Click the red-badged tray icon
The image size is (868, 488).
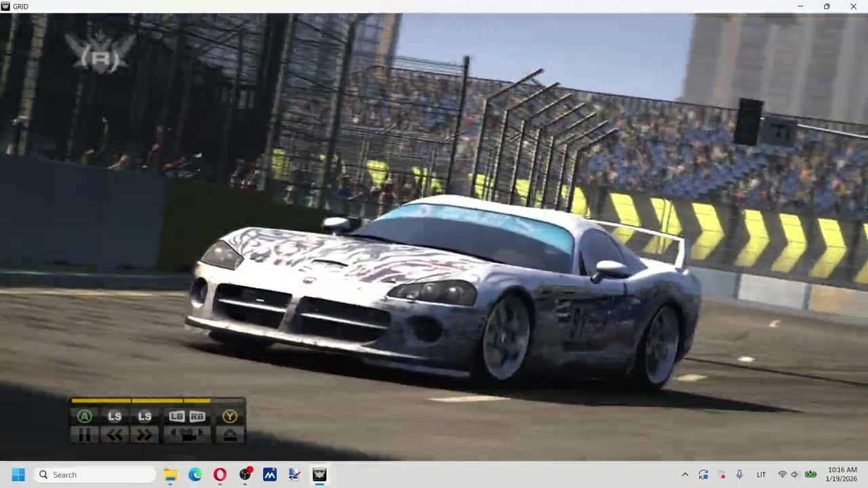(x=722, y=474)
